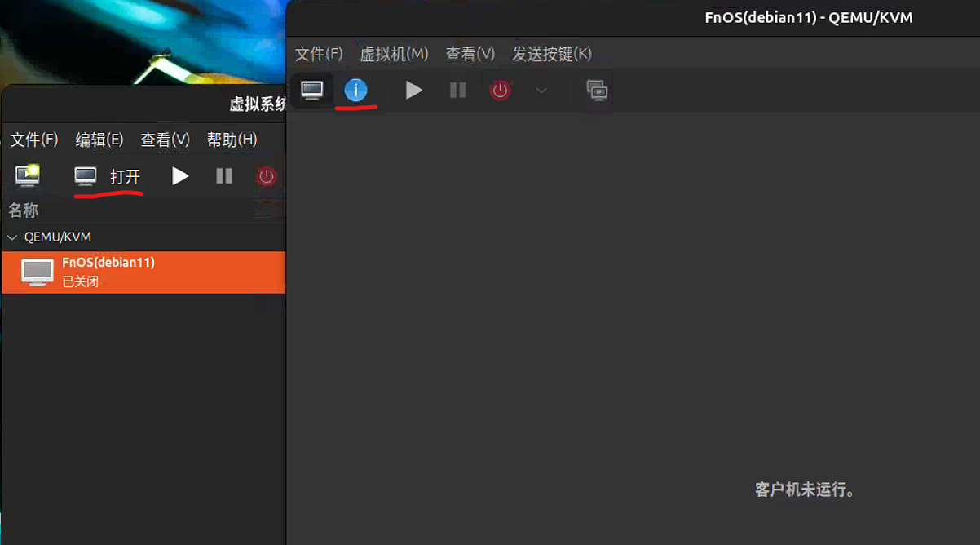The height and width of the screenshot is (545, 980).
Task: Open the 帮助(H) menu
Action: pyautogui.click(x=231, y=139)
